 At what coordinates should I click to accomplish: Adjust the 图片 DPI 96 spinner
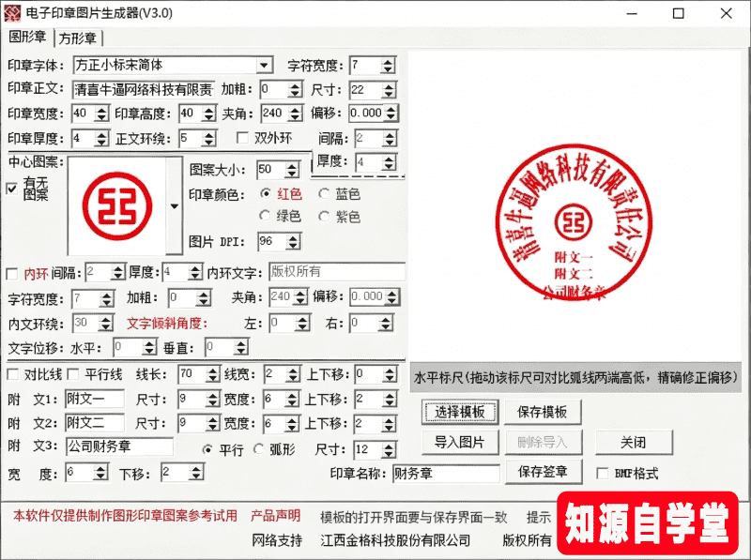[293, 241]
